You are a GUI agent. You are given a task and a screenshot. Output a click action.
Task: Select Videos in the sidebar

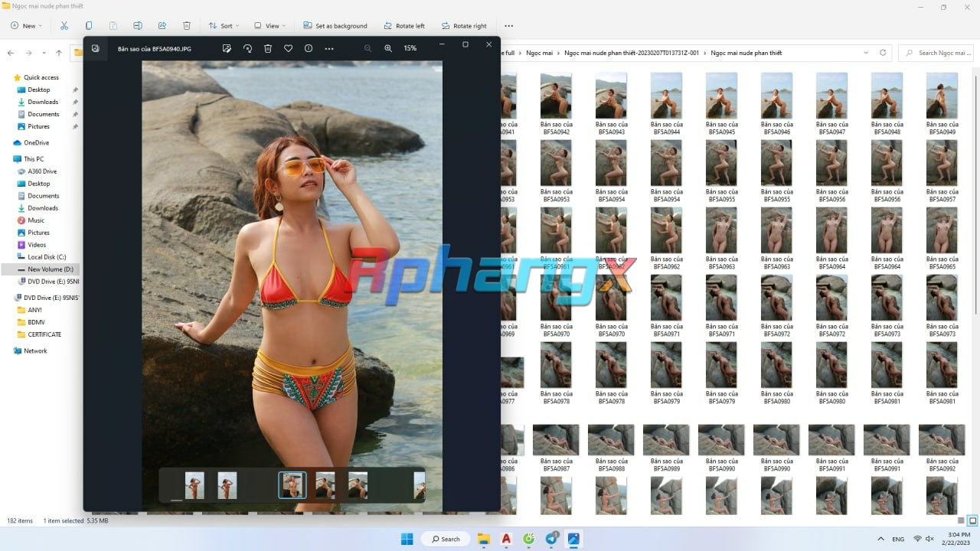point(37,245)
